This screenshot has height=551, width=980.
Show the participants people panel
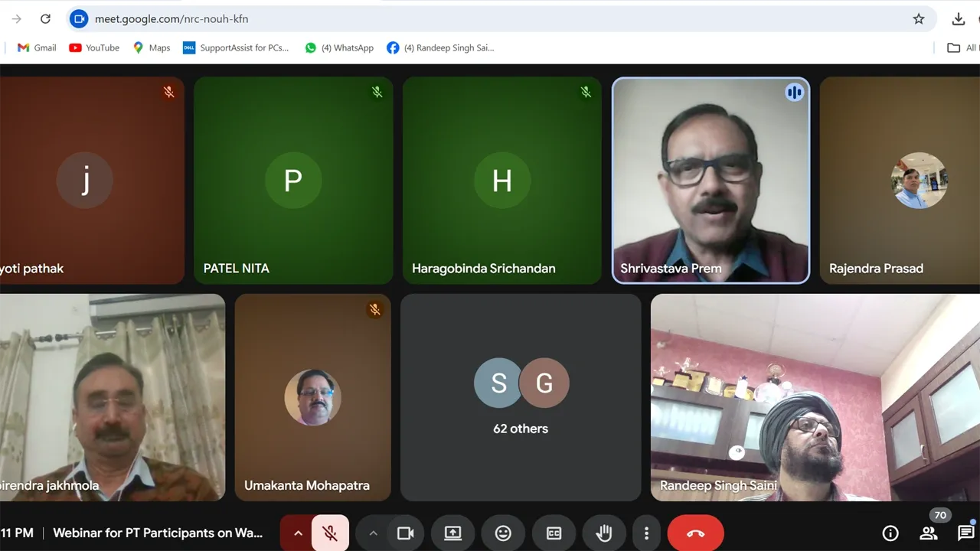pos(929,533)
